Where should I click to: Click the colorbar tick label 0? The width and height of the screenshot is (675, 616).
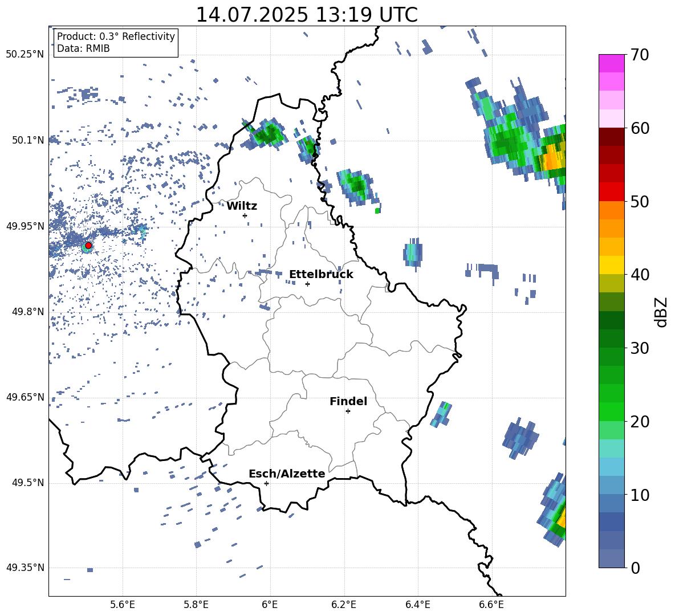click(635, 568)
